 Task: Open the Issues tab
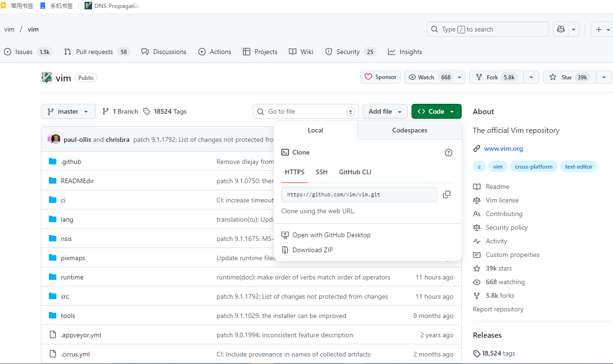[28, 52]
